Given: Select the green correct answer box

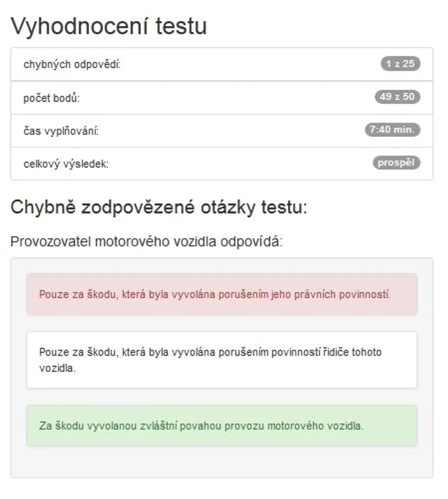Looking at the screenshot, I should click(x=222, y=426).
